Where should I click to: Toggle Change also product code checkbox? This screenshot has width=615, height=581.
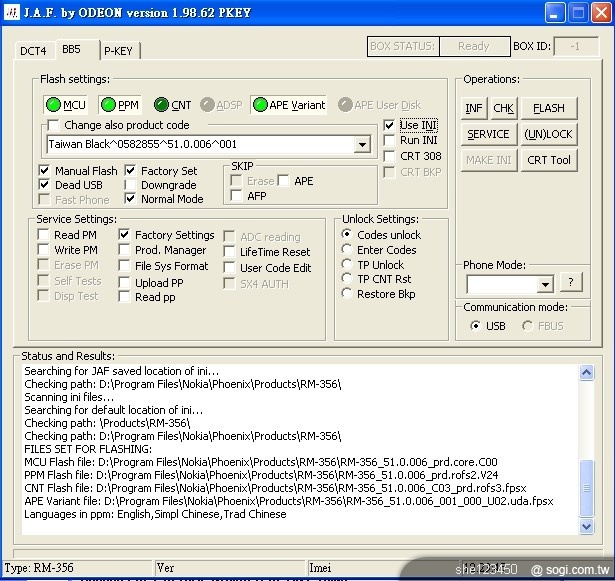[x=53, y=125]
